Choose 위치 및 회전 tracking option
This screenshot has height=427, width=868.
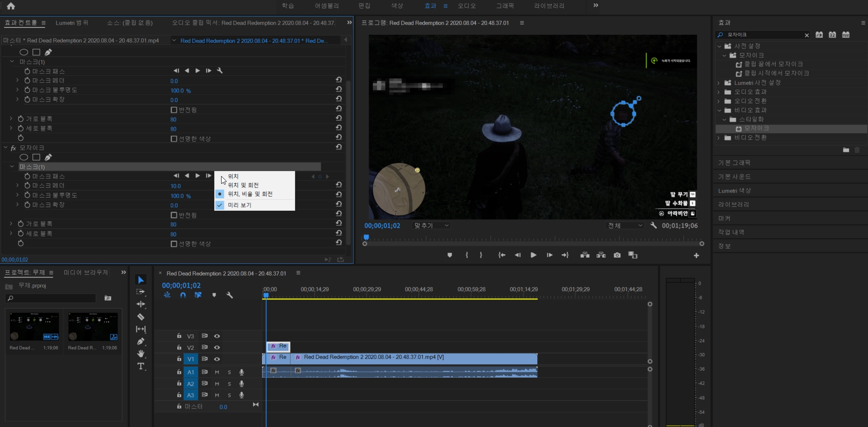click(x=254, y=185)
